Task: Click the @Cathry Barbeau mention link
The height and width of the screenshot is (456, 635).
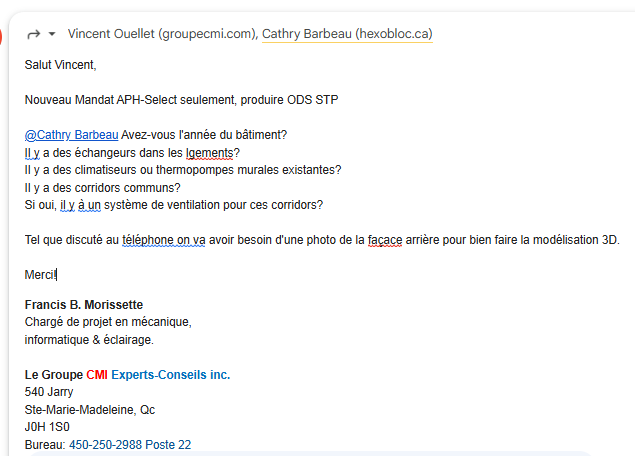Action: (71, 136)
